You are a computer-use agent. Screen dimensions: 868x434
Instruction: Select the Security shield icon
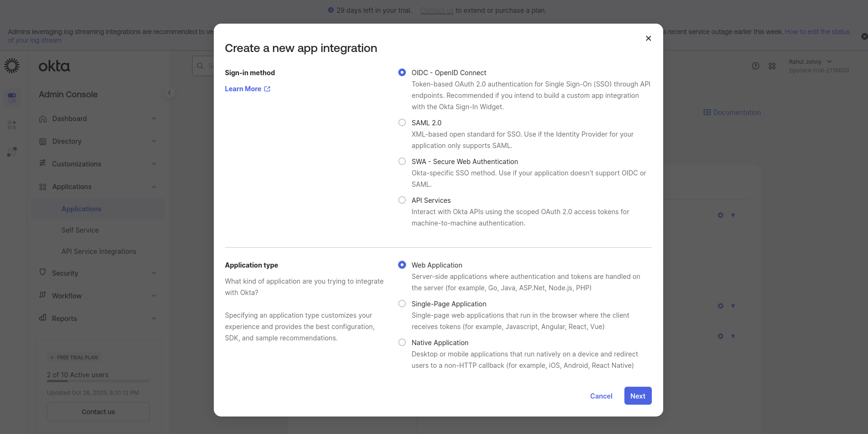click(43, 273)
